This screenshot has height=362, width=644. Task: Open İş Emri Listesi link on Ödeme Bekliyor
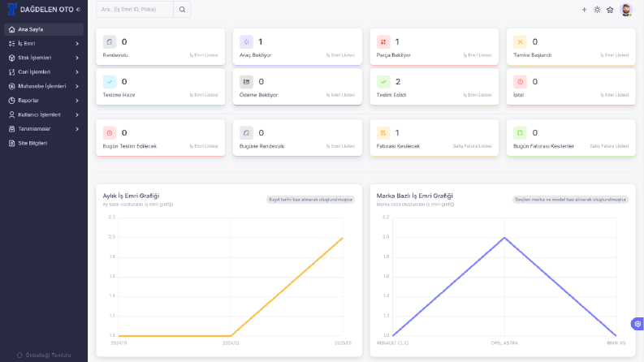[340, 95]
